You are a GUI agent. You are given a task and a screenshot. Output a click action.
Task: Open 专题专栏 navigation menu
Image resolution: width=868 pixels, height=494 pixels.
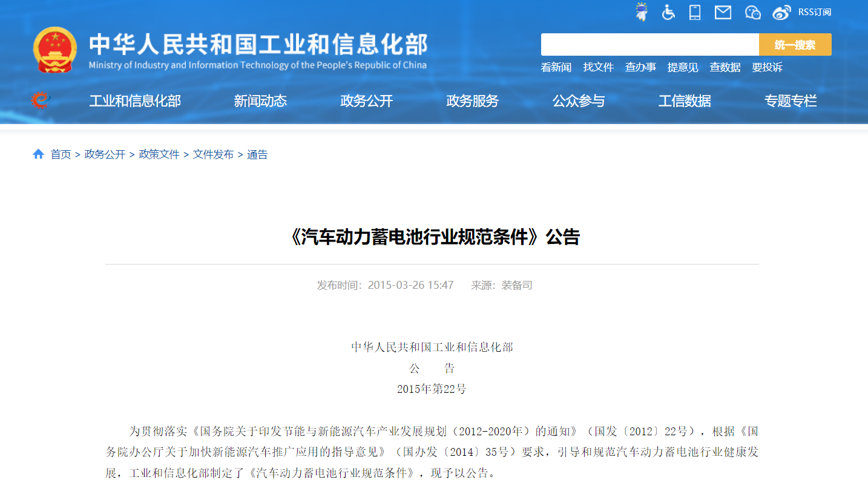791,101
